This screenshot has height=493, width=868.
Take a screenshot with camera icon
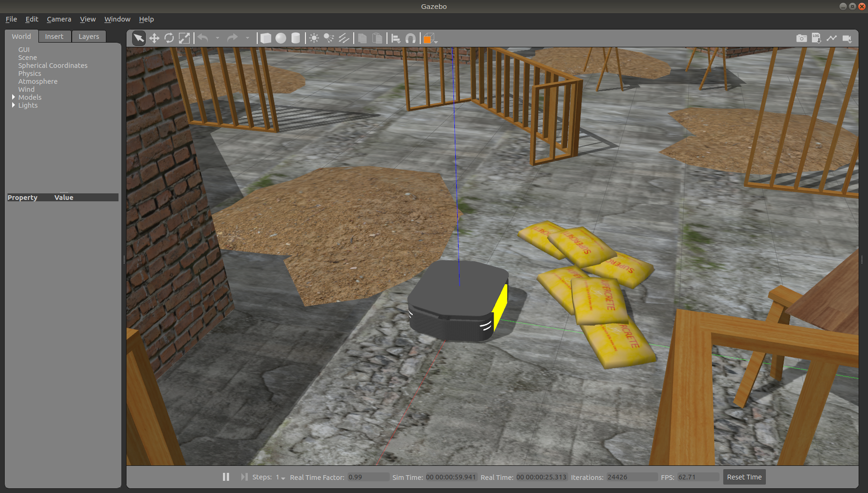pos(801,38)
